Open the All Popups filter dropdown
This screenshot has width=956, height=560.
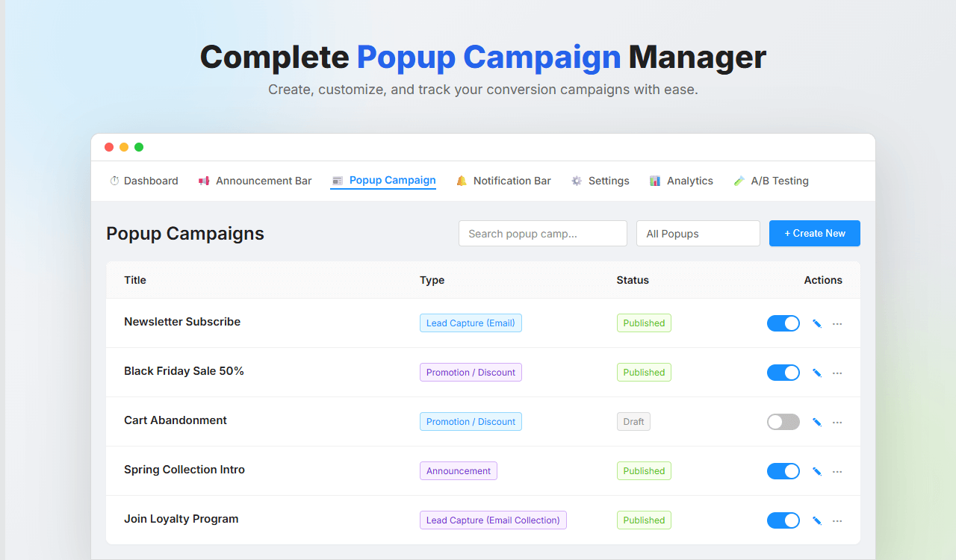[698, 234]
